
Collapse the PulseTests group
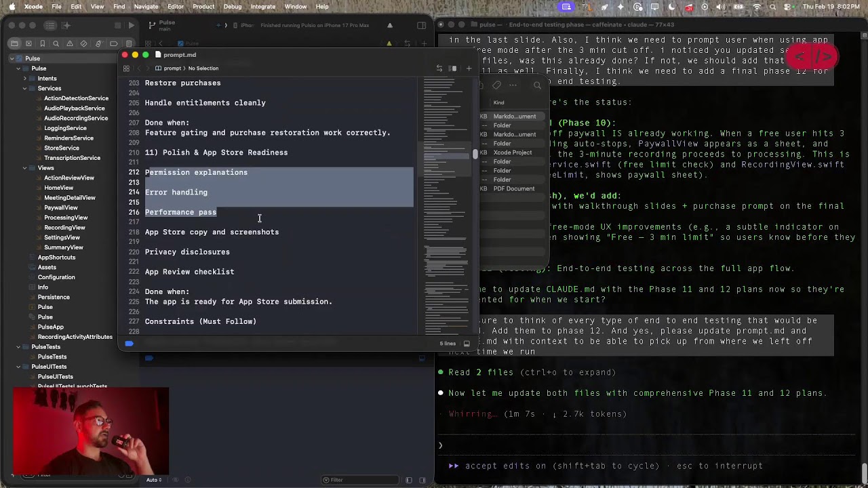(x=18, y=347)
